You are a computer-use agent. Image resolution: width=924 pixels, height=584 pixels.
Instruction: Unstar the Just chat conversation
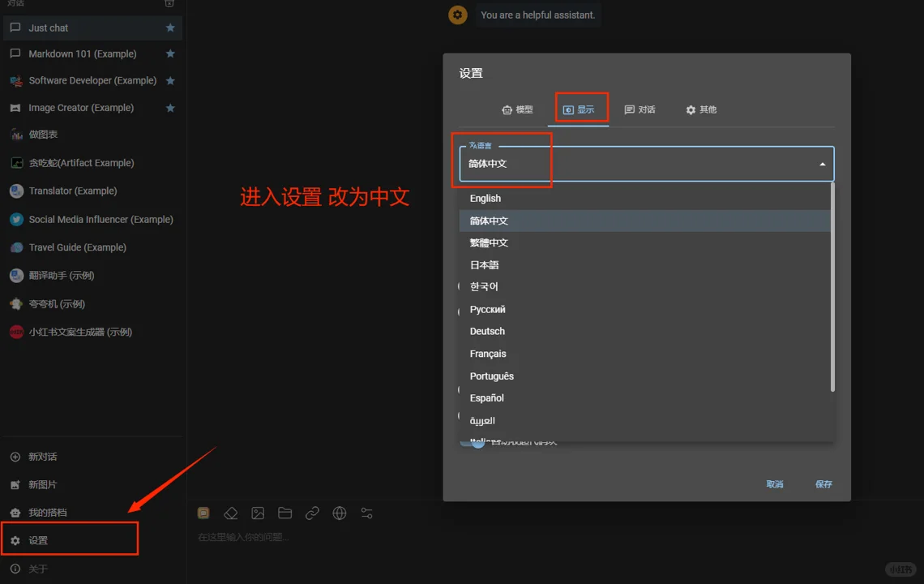click(170, 27)
